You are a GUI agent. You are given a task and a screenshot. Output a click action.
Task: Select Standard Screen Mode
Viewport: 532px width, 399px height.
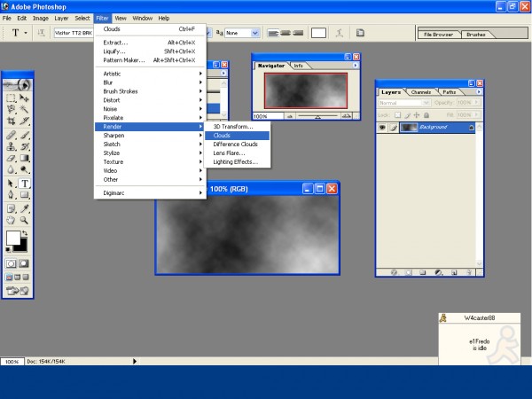[x=9, y=278]
